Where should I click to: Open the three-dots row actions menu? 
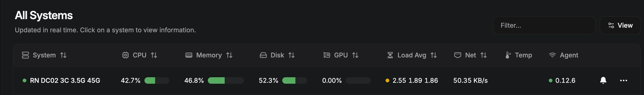pos(623,80)
